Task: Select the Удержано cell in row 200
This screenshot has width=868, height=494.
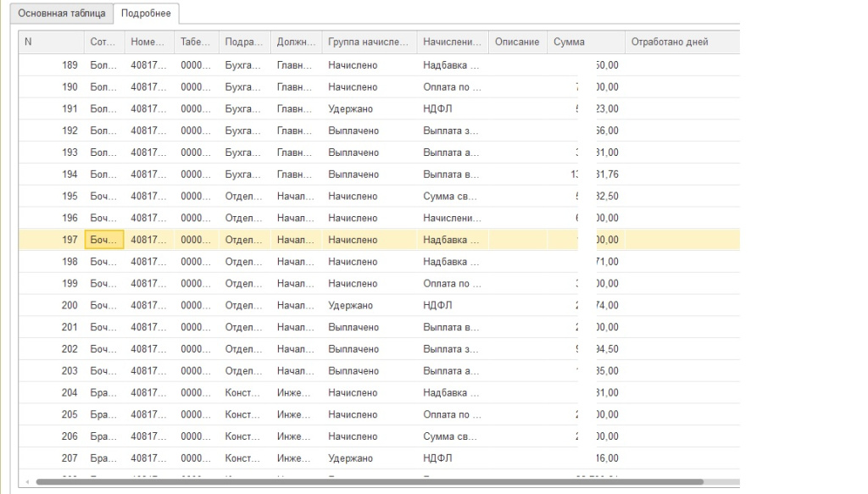Action: [369, 306]
